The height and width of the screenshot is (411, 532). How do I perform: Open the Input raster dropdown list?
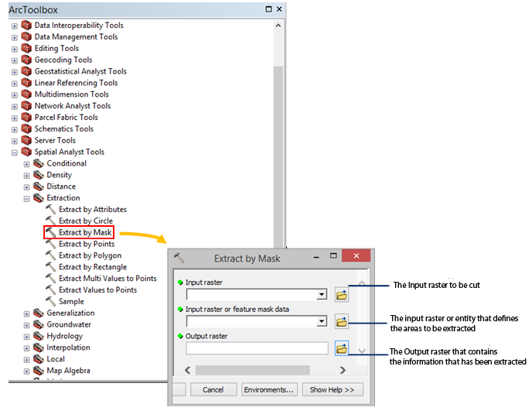[321, 295]
